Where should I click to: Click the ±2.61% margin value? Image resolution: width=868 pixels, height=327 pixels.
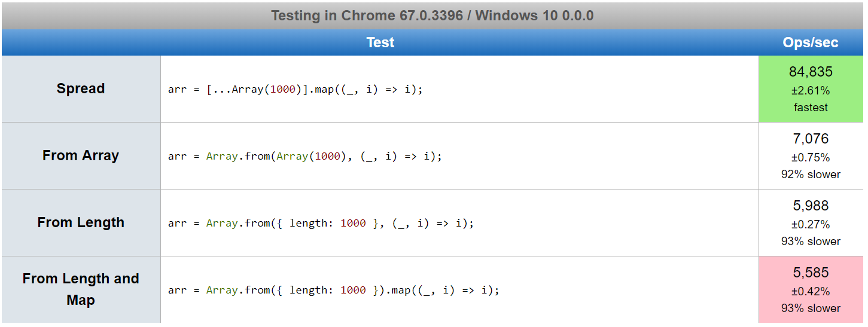click(811, 91)
